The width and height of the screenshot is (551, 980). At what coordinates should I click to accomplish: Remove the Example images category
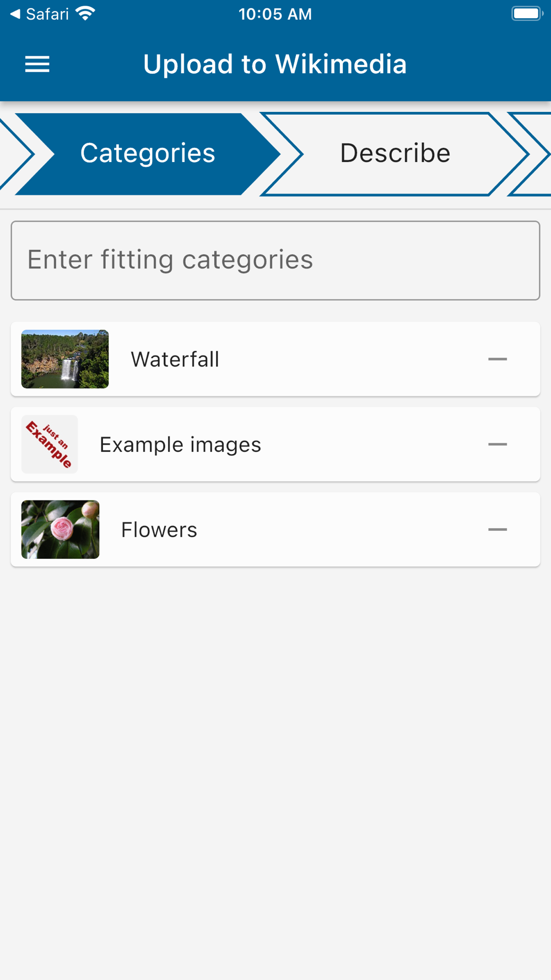point(497,444)
